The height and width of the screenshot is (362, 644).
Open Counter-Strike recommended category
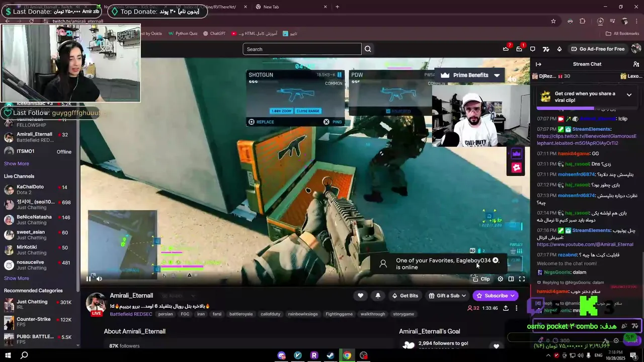[39, 322]
